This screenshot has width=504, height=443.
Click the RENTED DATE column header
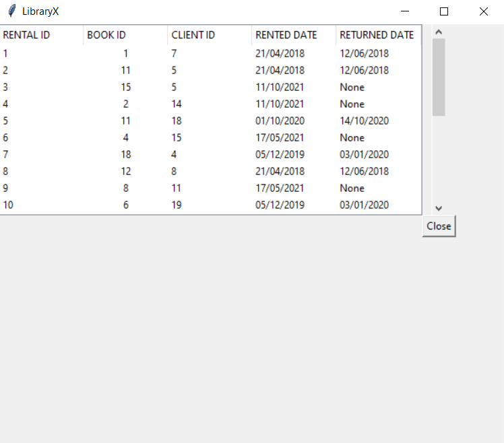click(x=294, y=35)
